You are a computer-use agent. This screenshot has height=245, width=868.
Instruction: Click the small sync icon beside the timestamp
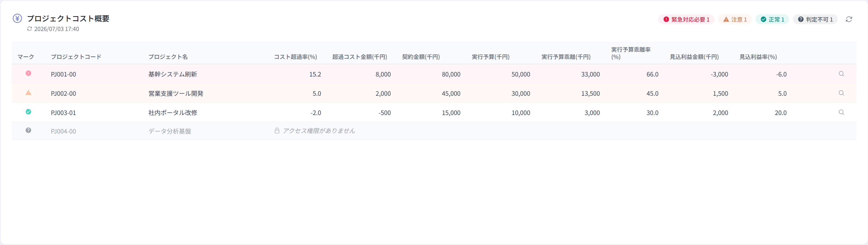(x=30, y=29)
